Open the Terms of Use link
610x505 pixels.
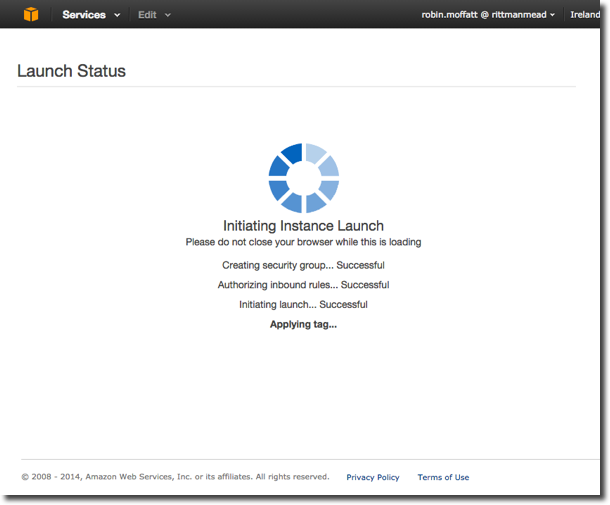[443, 477]
